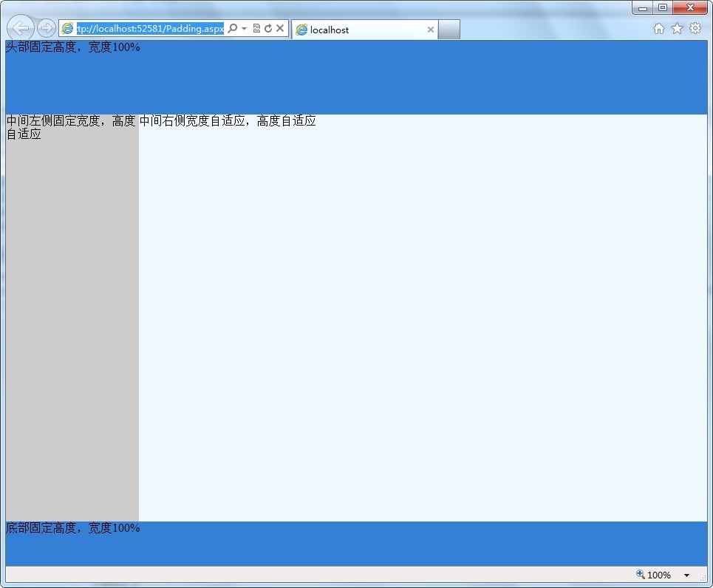Click the window resize grip corner
This screenshot has height=588, width=713.
pyautogui.click(x=704, y=578)
